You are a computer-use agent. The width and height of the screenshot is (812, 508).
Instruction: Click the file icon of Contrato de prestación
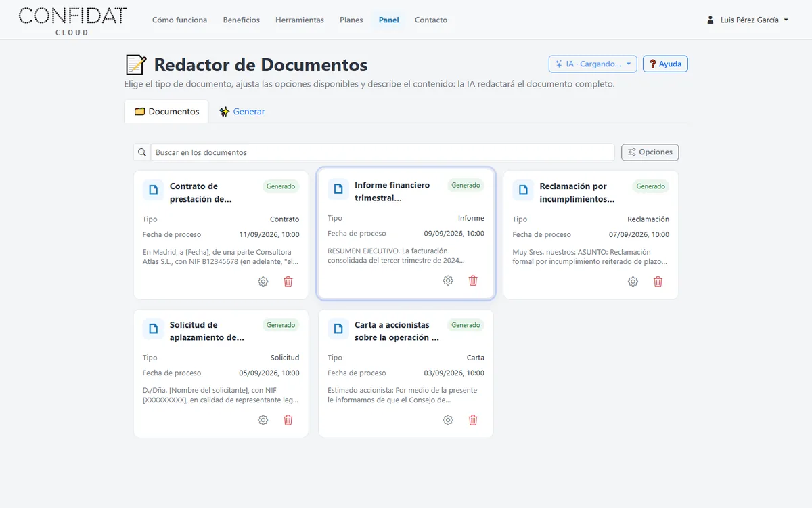click(x=154, y=190)
